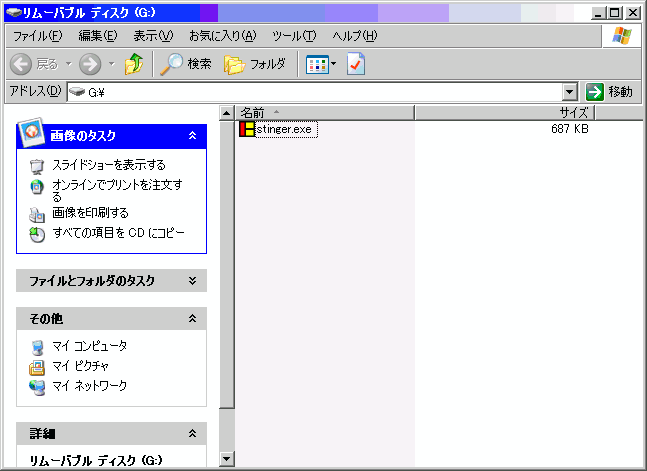Open マイ コンピュータ link
The height and width of the screenshot is (471, 647).
pos(90,346)
